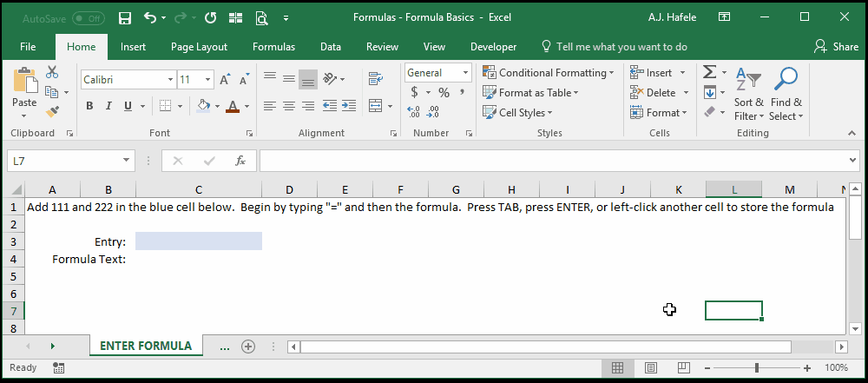Open Find & Select
The width and height of the screenshot is (868, 383).
(x=786, y=94)
